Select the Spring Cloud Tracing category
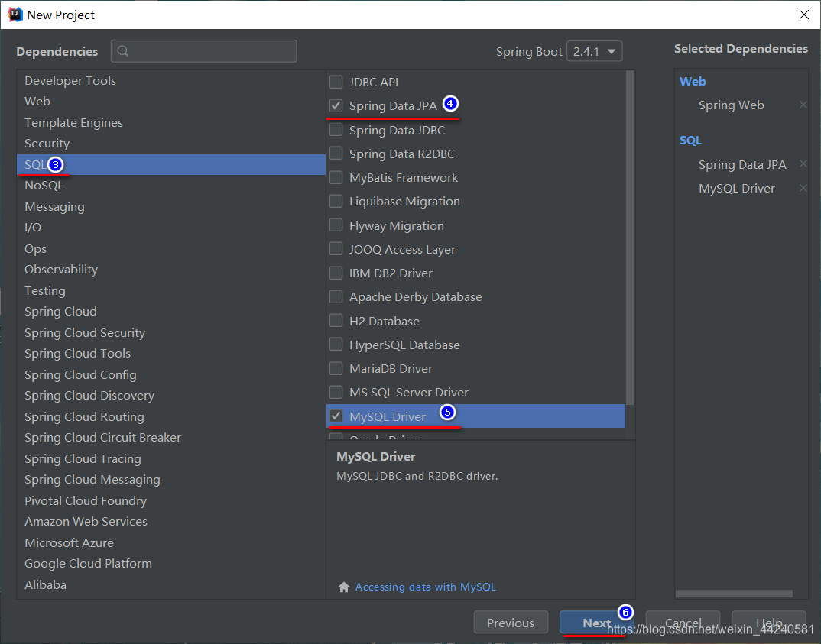The height and width of the screenshot is (644, 821). click(x=171, y=459)
